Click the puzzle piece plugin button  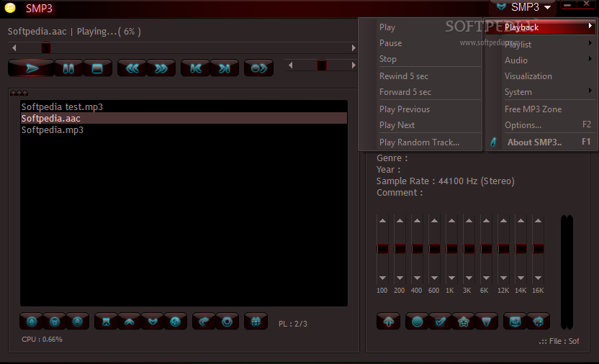tap(539, 322)
